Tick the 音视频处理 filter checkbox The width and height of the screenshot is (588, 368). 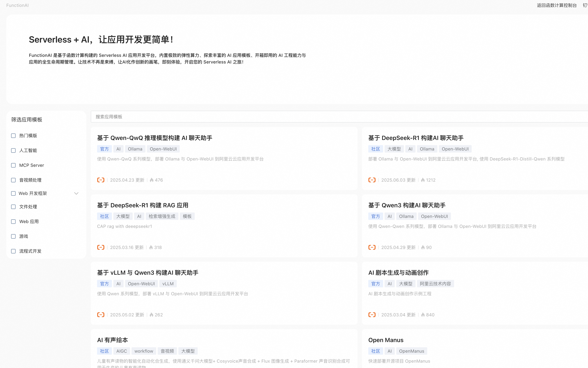point(13,180)
